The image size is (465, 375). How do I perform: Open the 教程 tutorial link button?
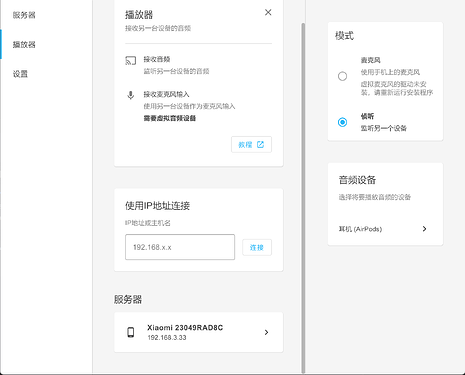(x=251, y=144)
